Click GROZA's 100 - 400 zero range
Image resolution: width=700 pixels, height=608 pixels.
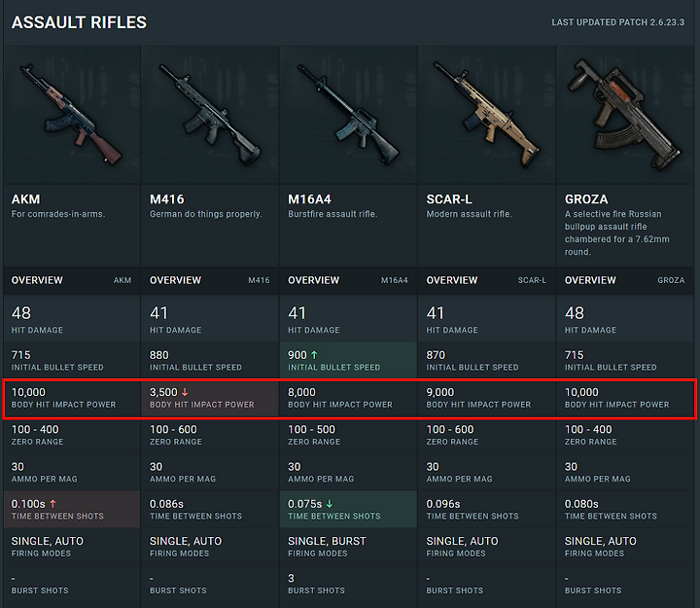[588, 429]
